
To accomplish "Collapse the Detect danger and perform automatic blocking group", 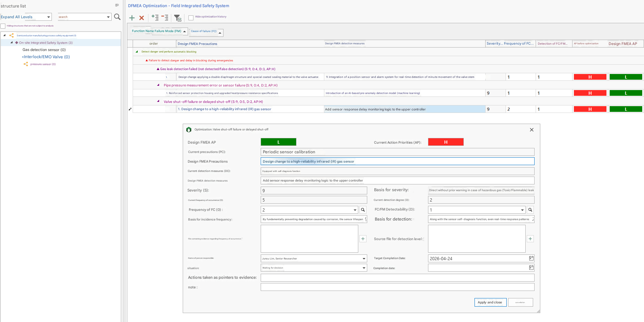I will (137, 51).
